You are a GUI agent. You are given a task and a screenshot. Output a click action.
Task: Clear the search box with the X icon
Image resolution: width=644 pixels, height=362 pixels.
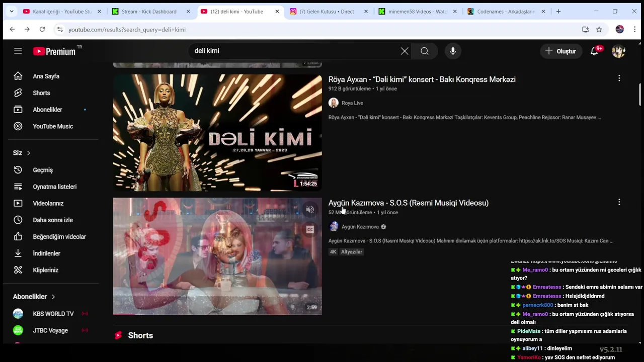pos(405,51)
